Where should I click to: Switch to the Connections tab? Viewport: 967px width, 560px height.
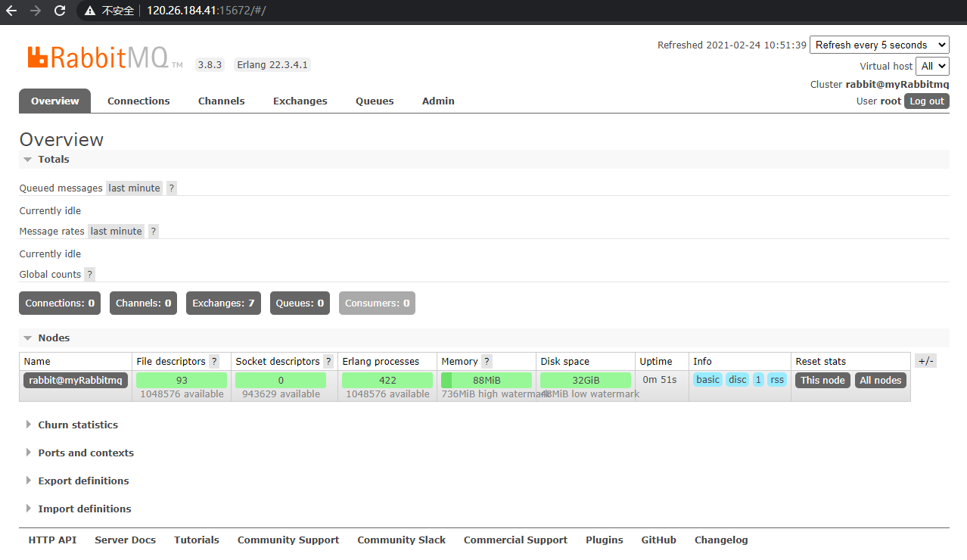138,101
